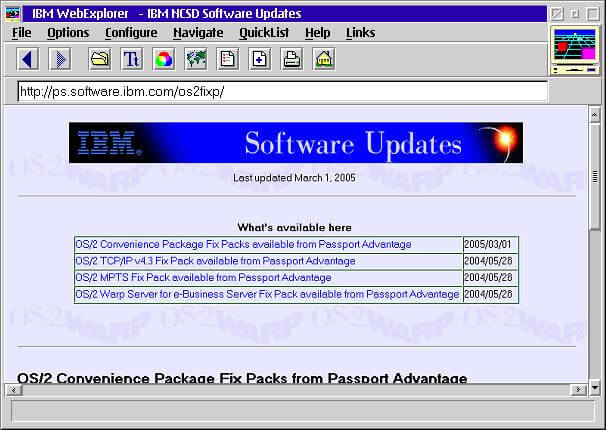Open OS/2 TCP/IP v4.3 Fix Pack link

click(215, 261)
